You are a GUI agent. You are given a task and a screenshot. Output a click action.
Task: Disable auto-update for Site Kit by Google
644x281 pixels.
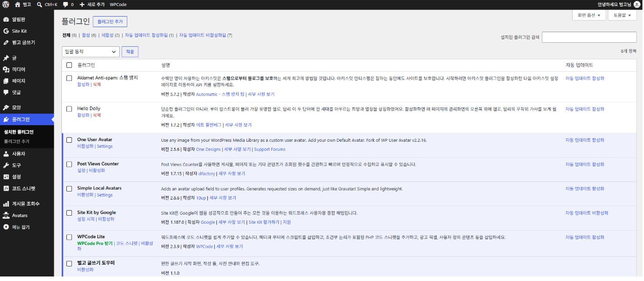(587, 213)
